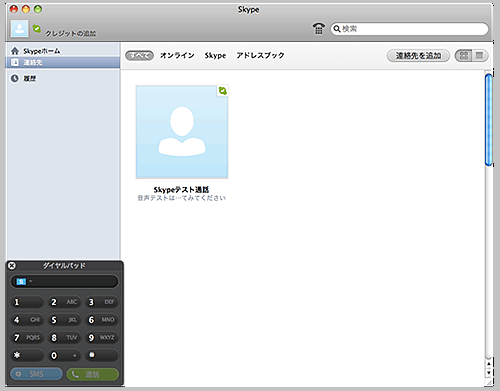Select the アドレスブック filter tab
Screen dimensions: 500x391
click(x=260, y=55)
